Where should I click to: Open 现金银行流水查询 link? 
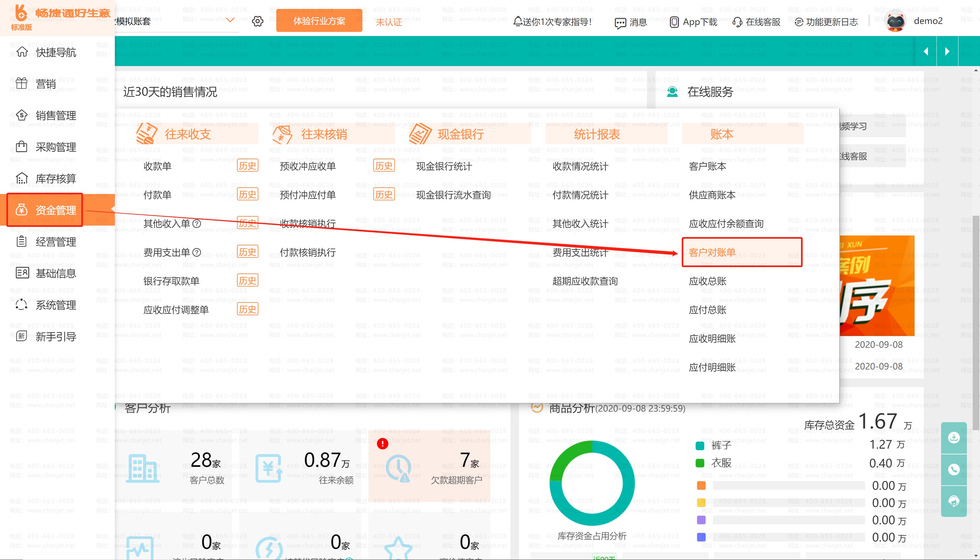(x=453, y=195)
